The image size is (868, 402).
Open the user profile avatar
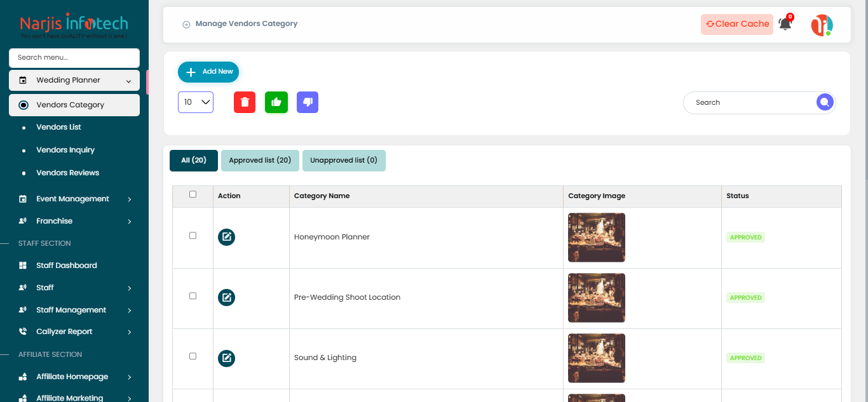[x=822, y=25]
